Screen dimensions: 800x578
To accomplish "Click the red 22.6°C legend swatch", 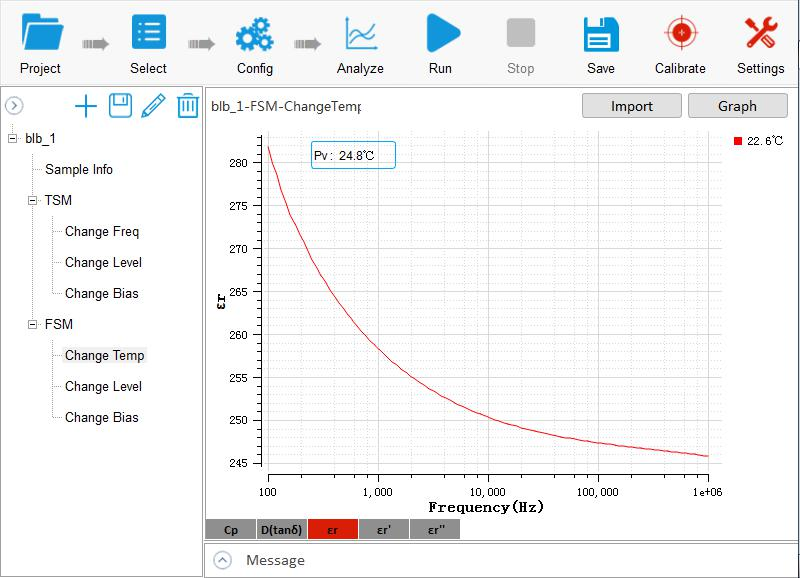I will pos(738,142).
